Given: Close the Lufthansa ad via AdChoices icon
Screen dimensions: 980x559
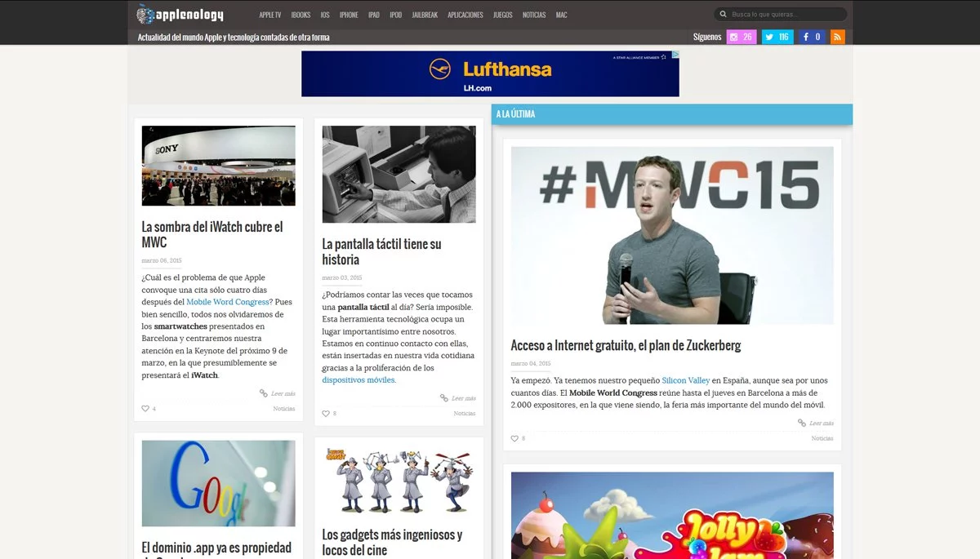Looking at the screenshot, I should (x=674, y=55).
